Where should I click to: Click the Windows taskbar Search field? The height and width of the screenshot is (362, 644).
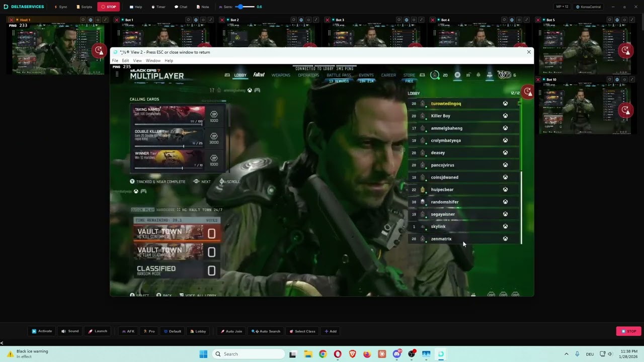[x=248, y=354]
